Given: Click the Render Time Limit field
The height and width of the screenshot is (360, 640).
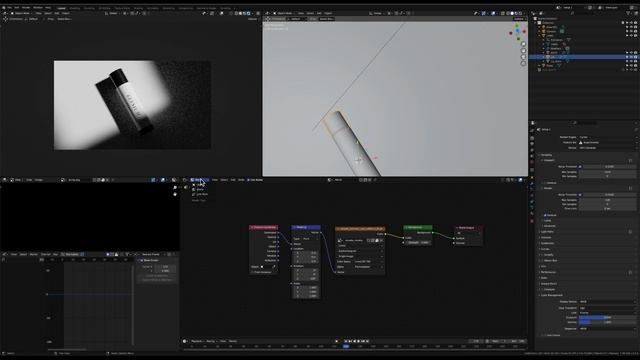Looking at the screenshot, I should coord(607,209).
